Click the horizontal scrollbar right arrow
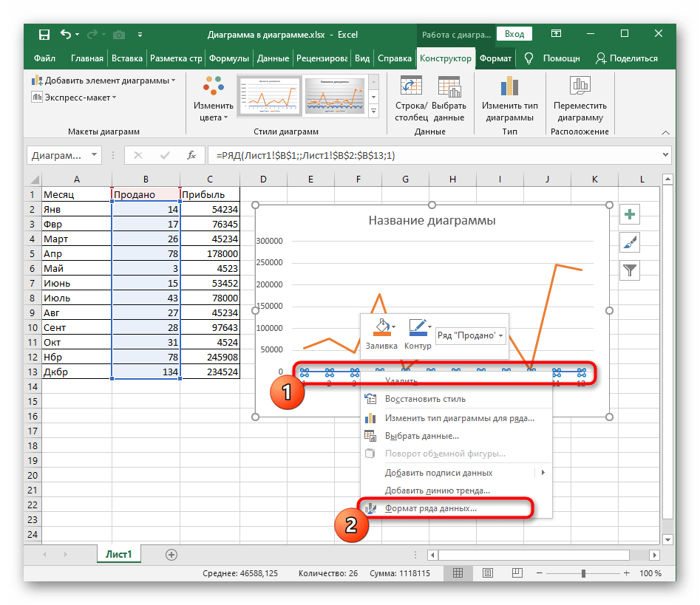This screenshot has width=700, height=605. (x=654, y=555)
